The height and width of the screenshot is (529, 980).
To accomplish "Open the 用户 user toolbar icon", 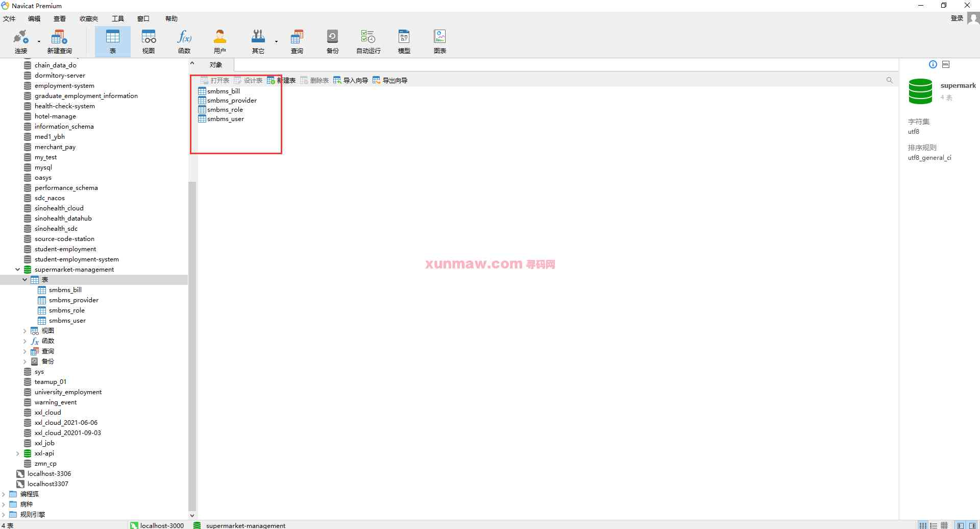I will click(x=220, y=41).
